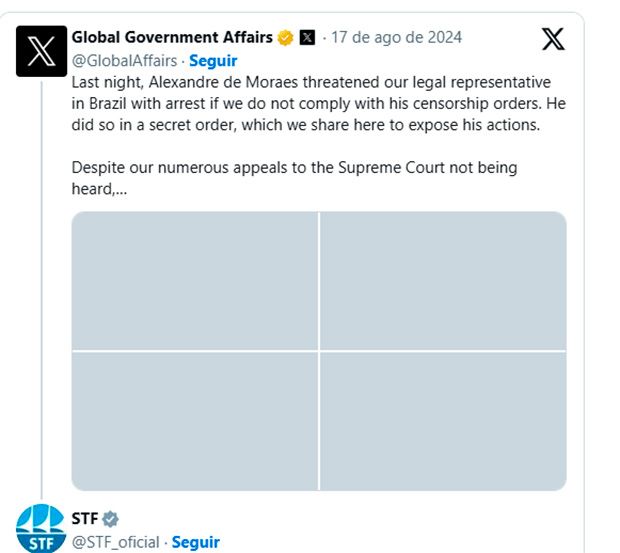Click the X logo in top-right corner
This screenshot has height=553, width=620.
tap(552, 39)
